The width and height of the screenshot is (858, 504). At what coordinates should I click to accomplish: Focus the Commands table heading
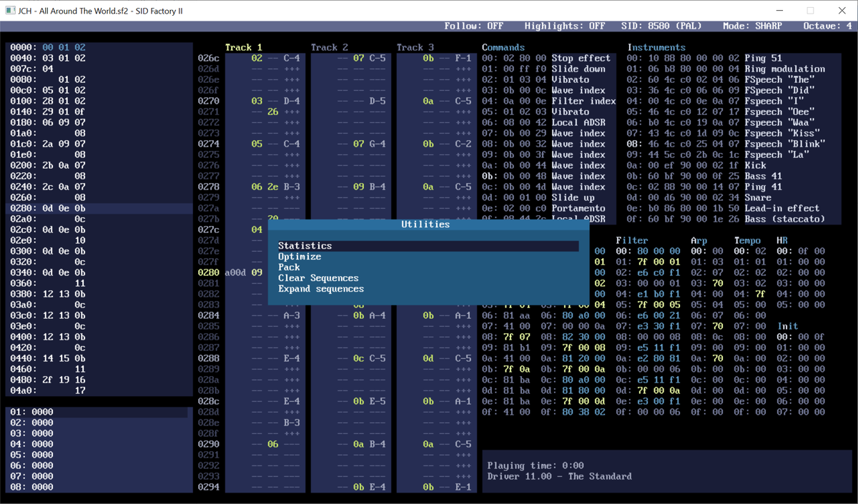pyautogui.click(x=503, y=47)
